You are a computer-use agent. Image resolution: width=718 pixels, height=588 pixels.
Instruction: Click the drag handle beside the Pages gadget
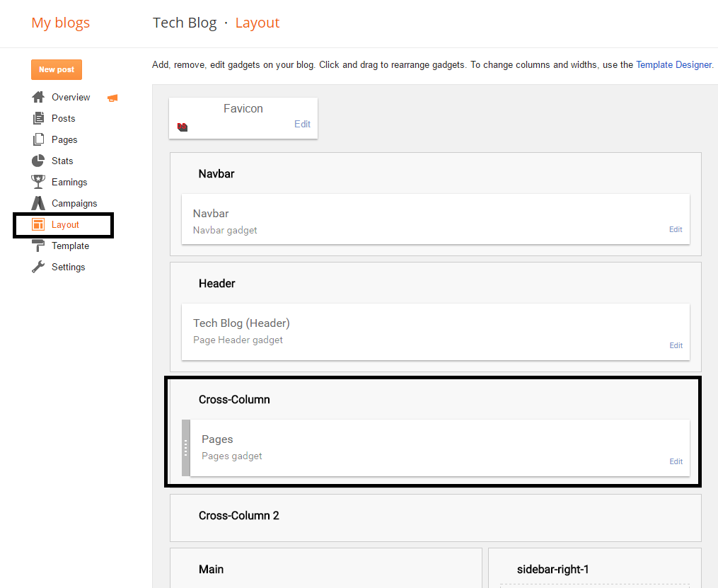coord(186,449)
